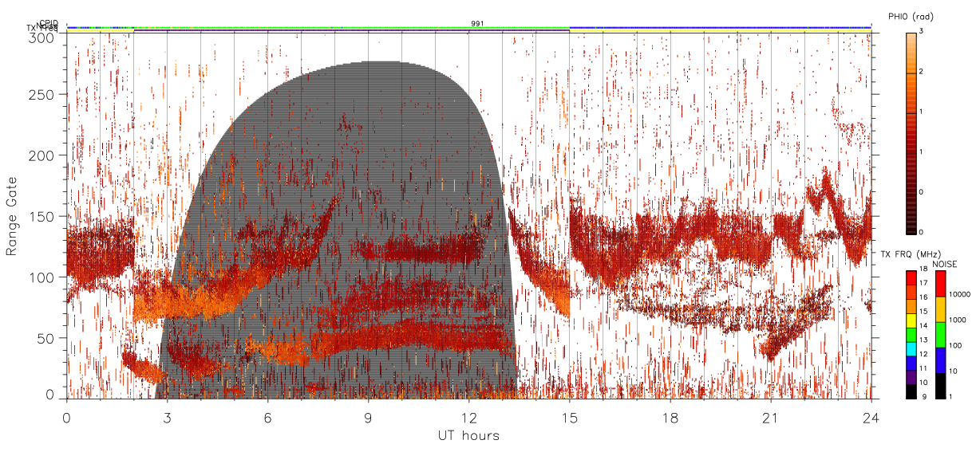Click the '13' label in the TX FRQ legend
The height and width of the screenshot is (452, 980).
(923, 340)
